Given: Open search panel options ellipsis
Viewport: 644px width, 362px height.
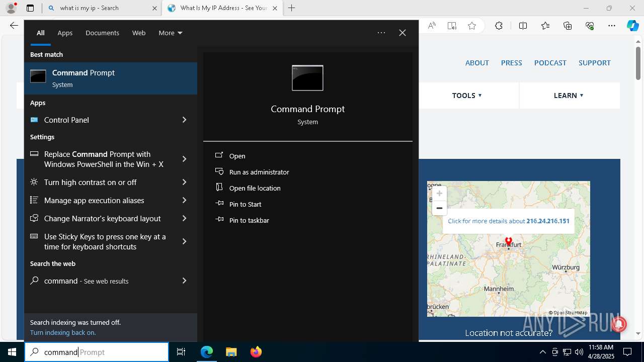Looking at the screenshot, I should [381, 33].
